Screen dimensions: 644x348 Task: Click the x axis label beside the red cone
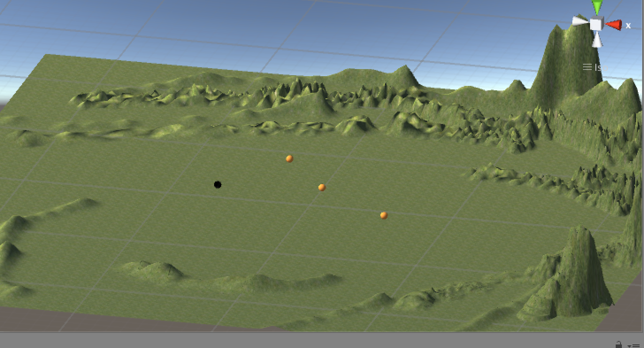pos(628,26)
